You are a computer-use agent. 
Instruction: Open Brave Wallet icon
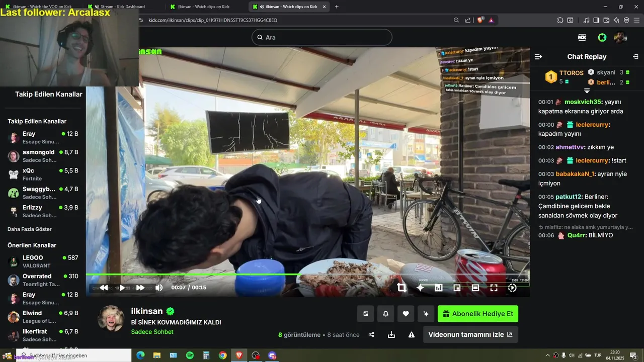pyautogui.click(x=606, y=20)
